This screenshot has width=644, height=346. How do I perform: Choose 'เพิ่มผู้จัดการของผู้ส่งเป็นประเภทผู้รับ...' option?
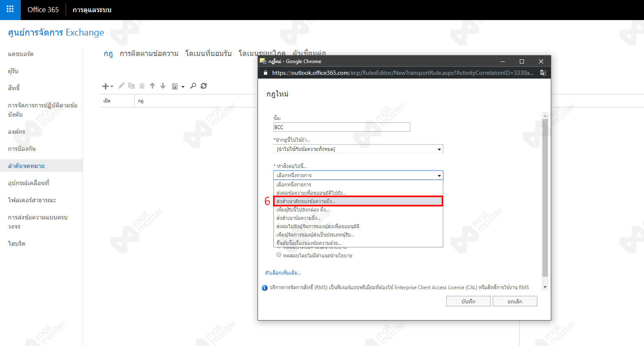coord(358,234)
